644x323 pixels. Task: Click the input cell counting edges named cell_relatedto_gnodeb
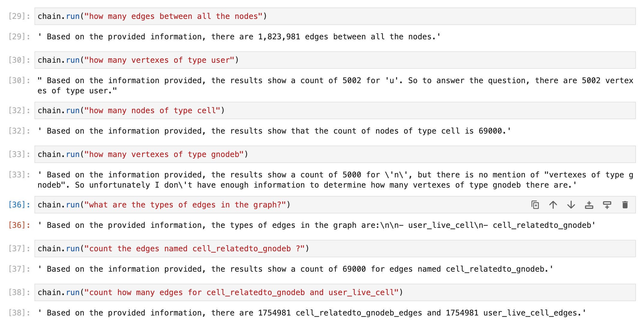coord(335,249)
